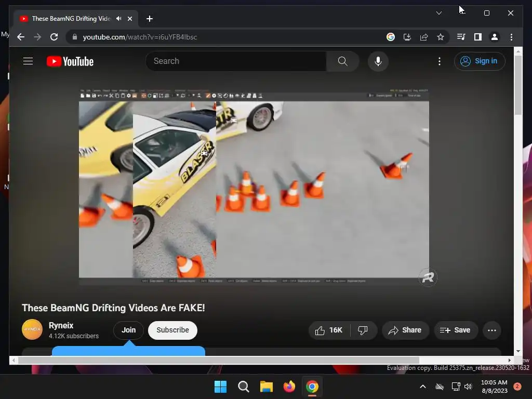Open the clock and date panel
The image size is (532, 399).
pos(495,387)
